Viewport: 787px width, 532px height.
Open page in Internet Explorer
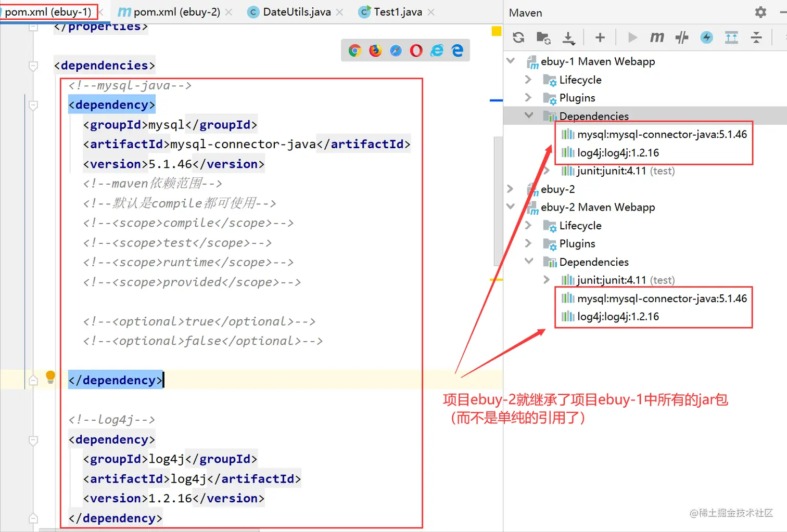[x=437, y=50]
